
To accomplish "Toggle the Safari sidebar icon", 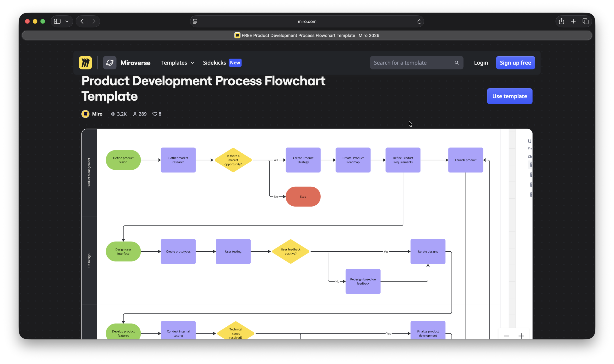I will pyautogui.click(x=57, y=21).
